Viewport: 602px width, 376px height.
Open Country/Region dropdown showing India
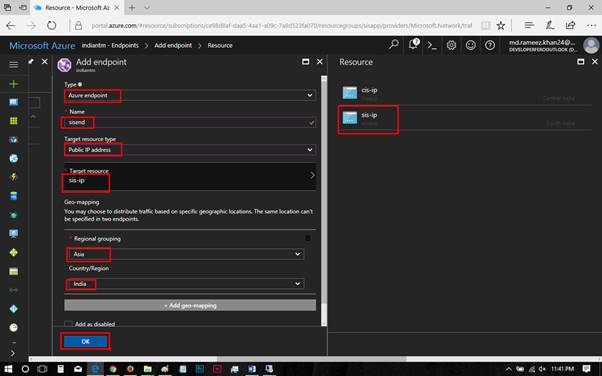pos(186,284)
